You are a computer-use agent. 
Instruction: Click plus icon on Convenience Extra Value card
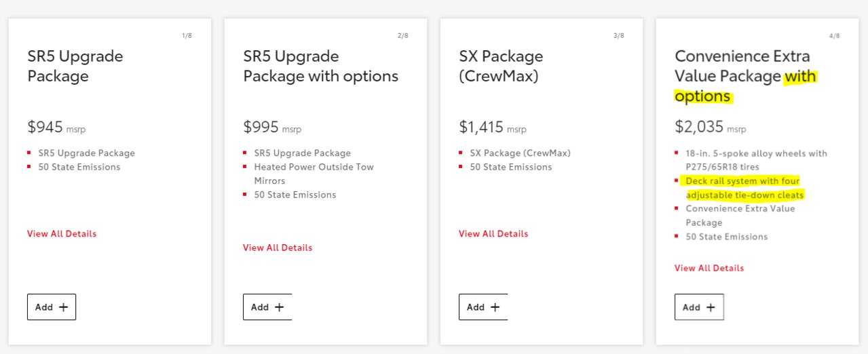tap(711, 307)
